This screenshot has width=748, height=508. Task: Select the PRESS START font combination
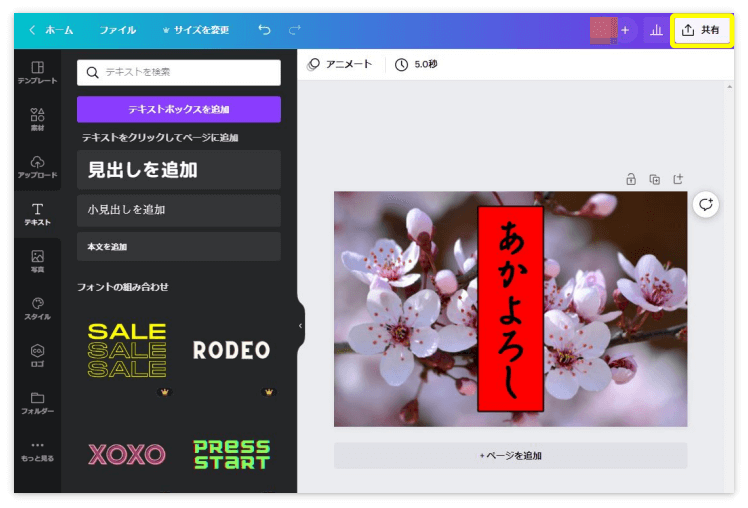[x=232, y=455]
